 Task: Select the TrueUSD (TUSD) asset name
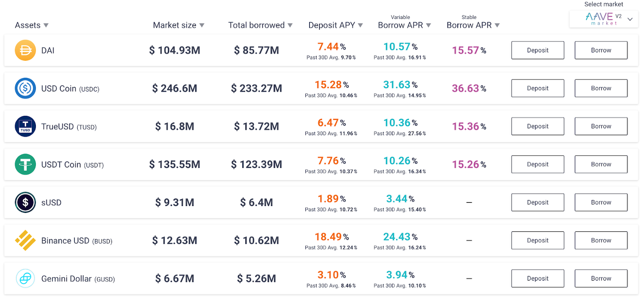point(69,126)
